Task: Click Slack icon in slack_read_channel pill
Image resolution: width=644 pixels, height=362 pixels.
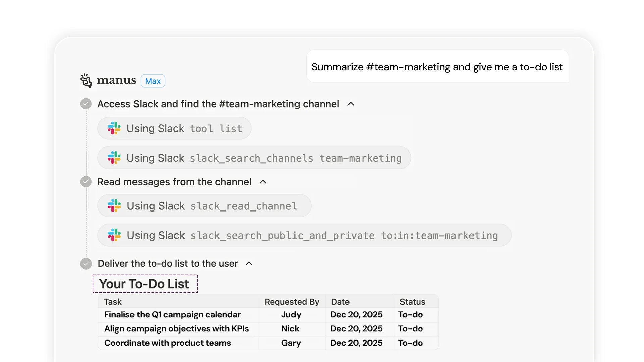Action: coord(114,206)
